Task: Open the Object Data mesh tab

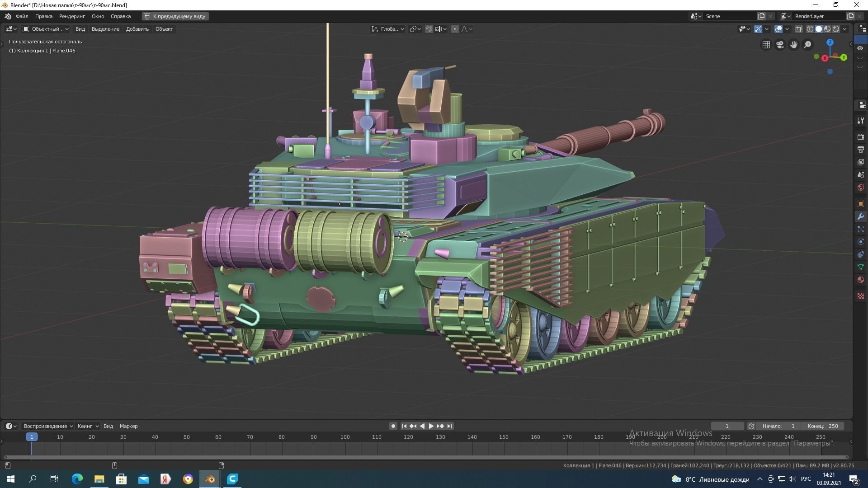Action: (860, 267)
